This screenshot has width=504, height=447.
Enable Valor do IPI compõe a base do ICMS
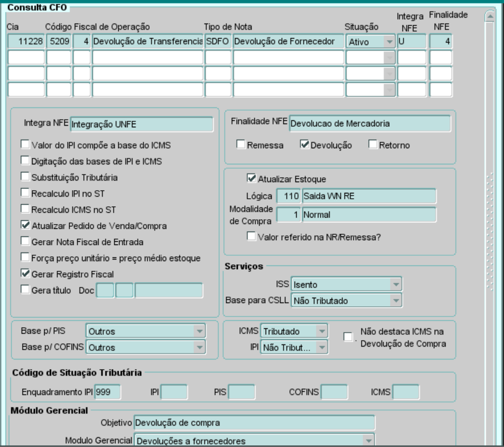point(25,145)
